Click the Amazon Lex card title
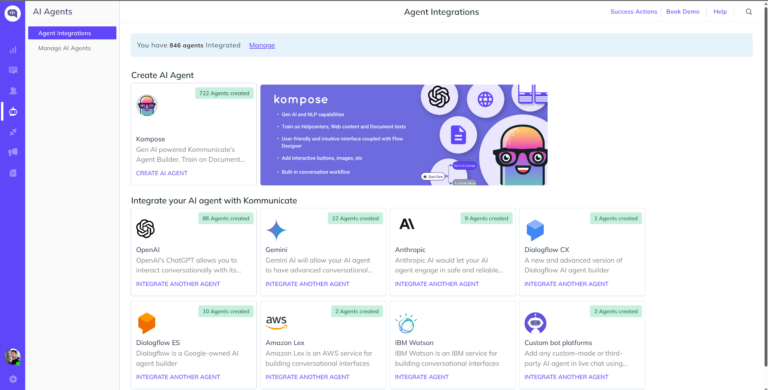Viewport: 768px width, 390px height. pos(285,343)
